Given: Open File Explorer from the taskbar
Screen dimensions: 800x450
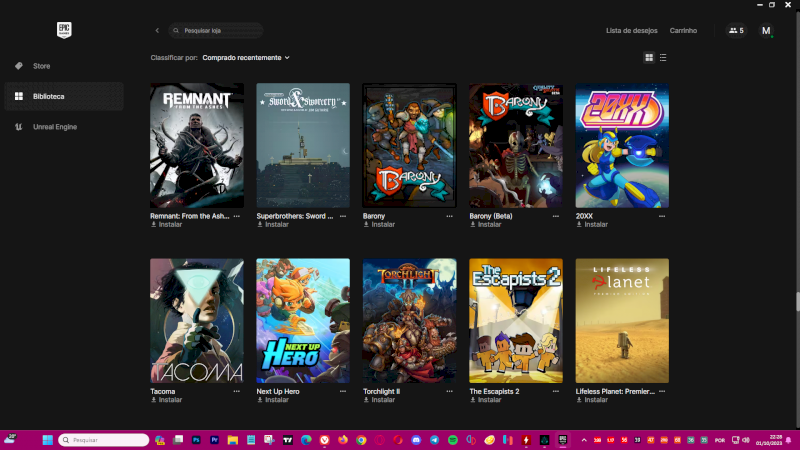Looking at the screenshot, I should [233, 440].
